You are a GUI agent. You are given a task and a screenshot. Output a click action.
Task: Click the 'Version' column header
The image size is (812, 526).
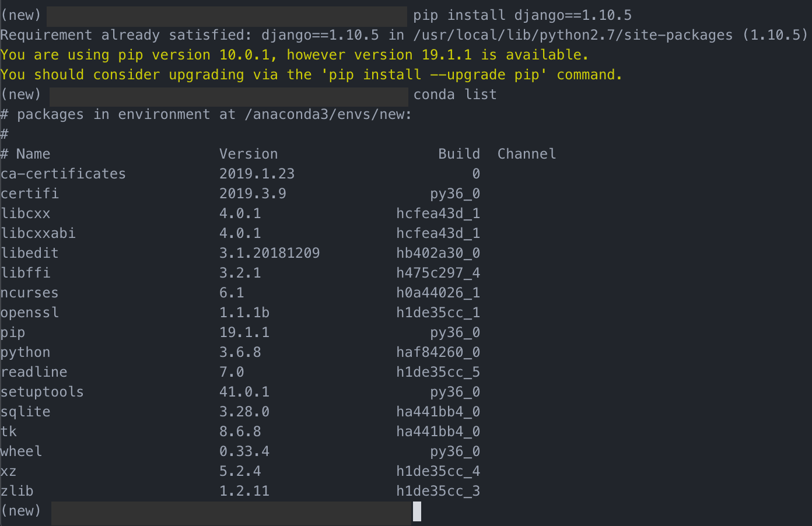pos(249,154)
